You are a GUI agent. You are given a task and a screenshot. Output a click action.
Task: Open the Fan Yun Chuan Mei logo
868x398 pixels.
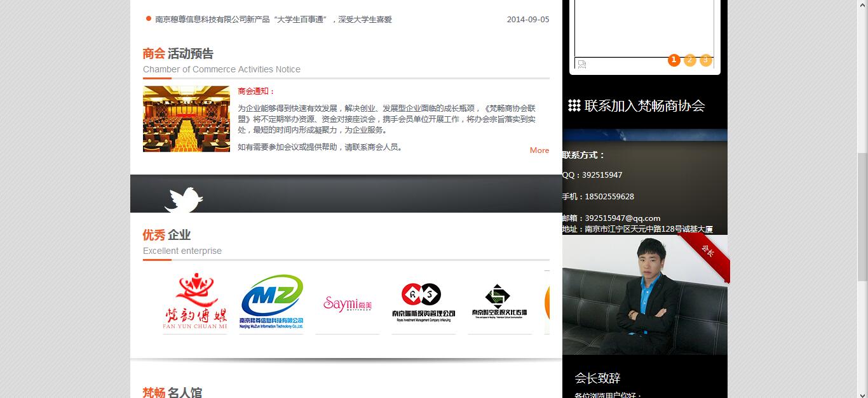point(194,302)
